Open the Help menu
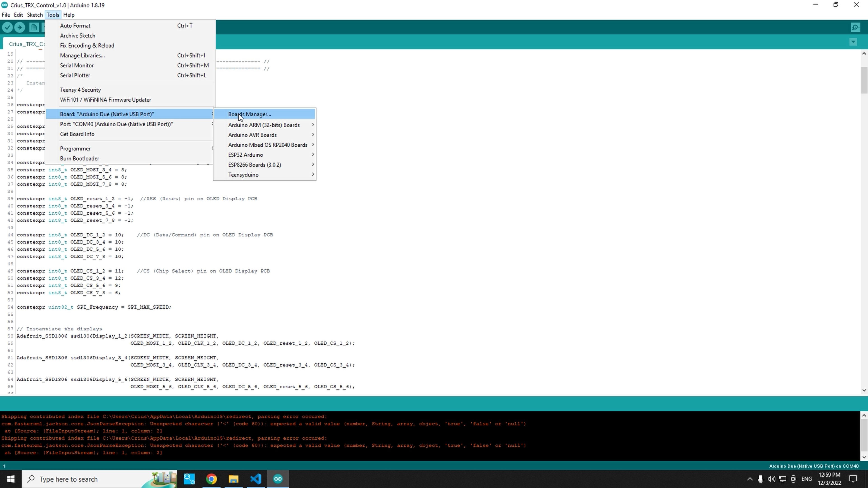This screenshot has height=488, width=868. click(x=69, y=14)
